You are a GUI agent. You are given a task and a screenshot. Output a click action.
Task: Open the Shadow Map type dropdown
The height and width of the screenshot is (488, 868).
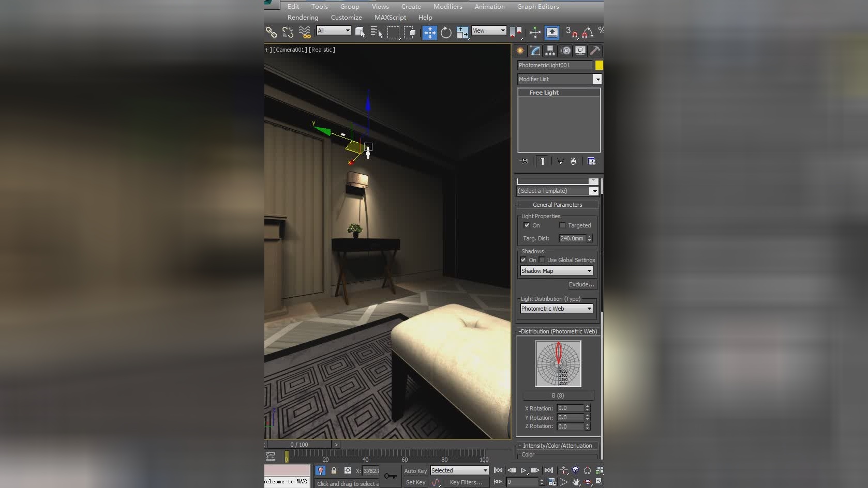pos(557,271)
